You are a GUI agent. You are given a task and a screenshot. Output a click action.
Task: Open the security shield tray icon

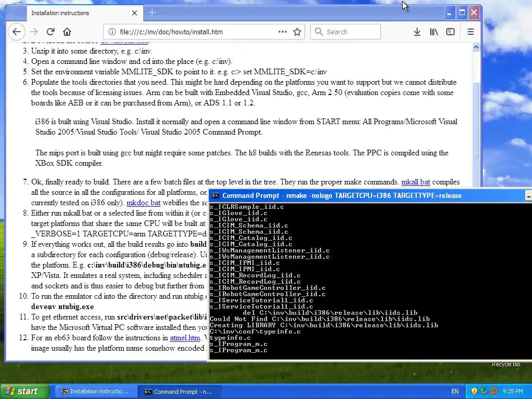point(474,391)
